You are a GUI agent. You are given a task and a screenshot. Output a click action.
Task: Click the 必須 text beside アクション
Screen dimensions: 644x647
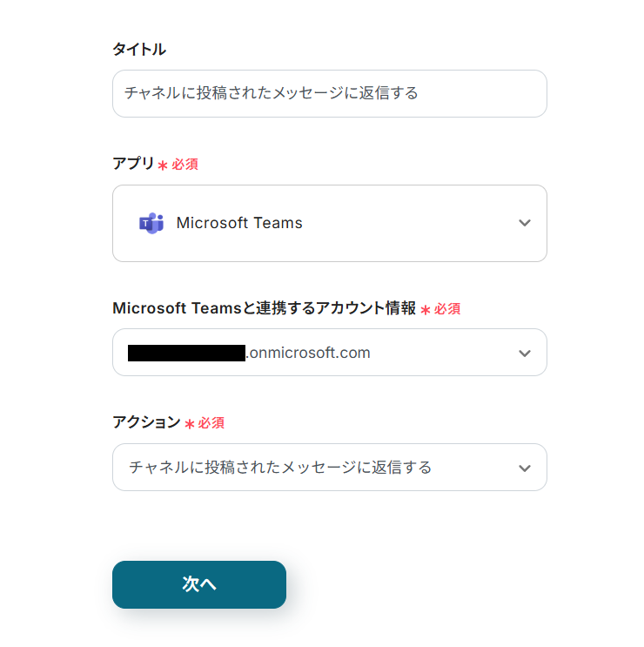point(211,423)
